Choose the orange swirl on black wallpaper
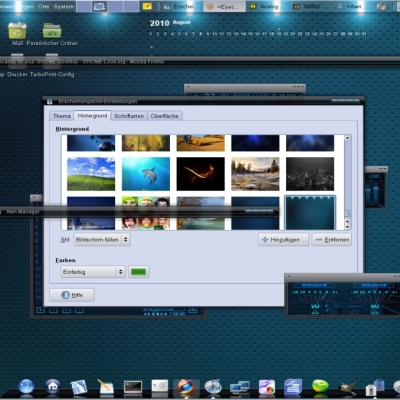This screenshot has width=400, height=400. pyautogui.click(x=201, y=174)
